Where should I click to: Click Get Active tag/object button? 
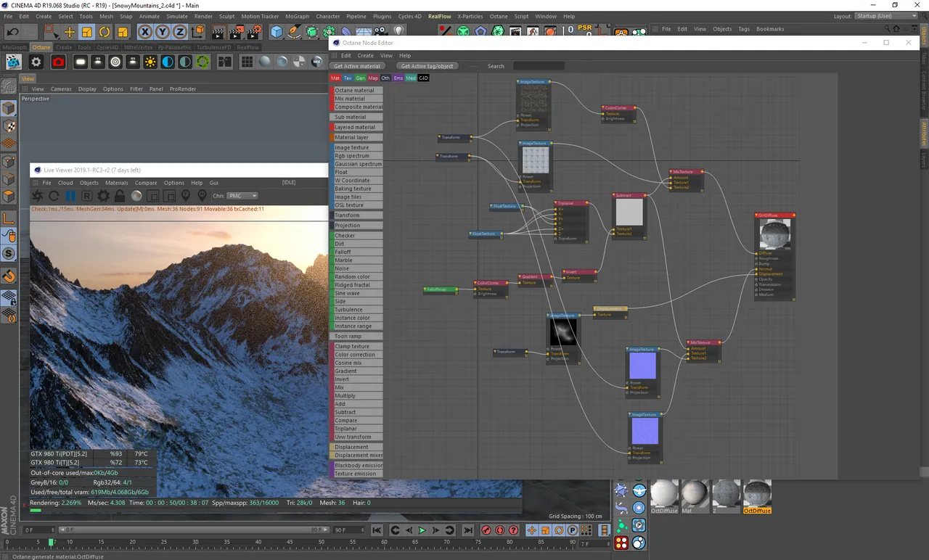click(427, 66)
